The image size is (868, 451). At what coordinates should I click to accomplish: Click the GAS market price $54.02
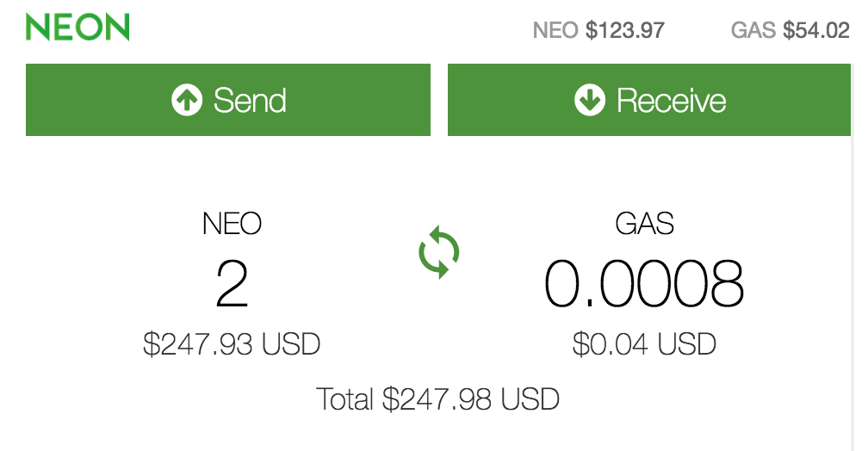[816, 31]
